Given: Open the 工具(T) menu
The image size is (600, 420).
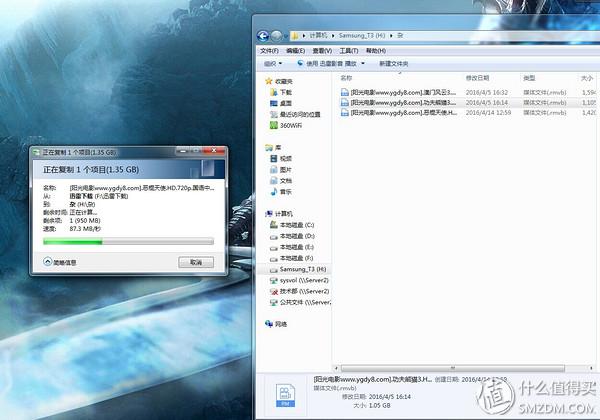Looking at the screenshot, I should [348, 49].
